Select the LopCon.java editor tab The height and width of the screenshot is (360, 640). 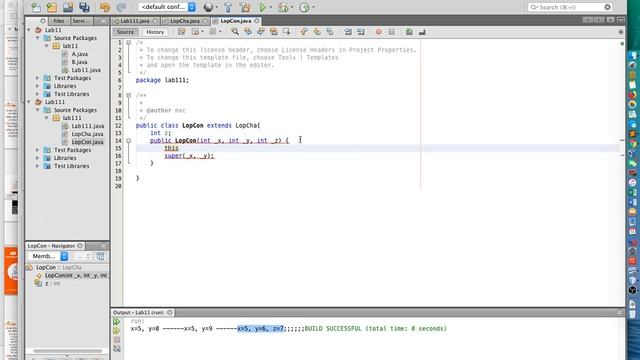[235, 21]
